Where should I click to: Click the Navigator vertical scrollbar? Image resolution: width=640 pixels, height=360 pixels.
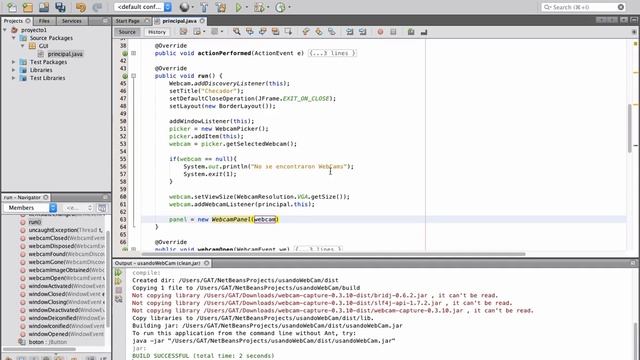coord(108,279)
